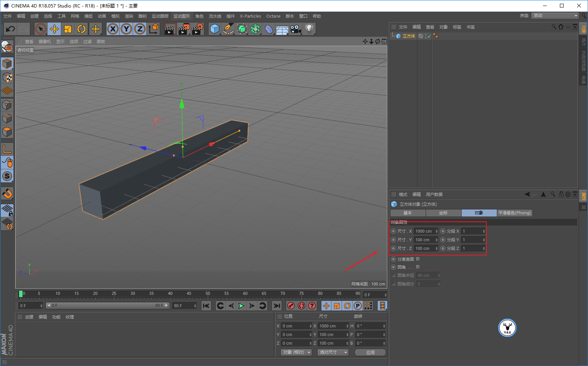Screen dimensions: 588x366
Task: Click the coordinate system cube icon
Action: pos(153,29)
